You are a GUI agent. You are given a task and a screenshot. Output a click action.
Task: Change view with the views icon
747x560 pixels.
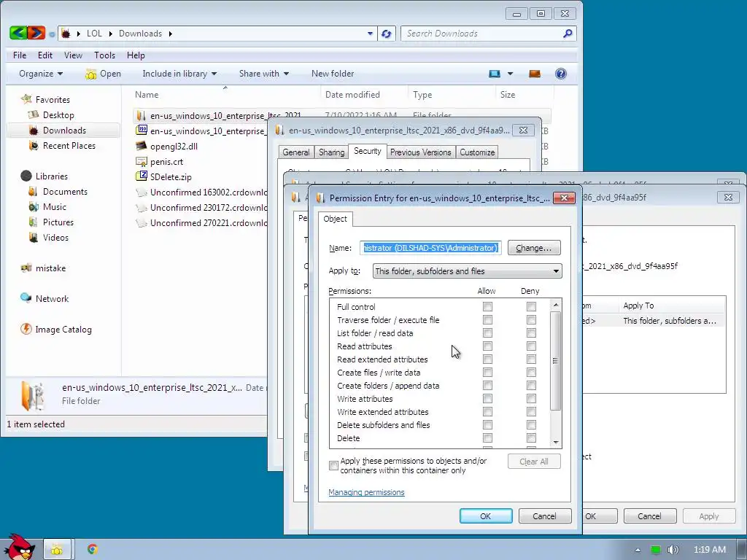point(495,74)
